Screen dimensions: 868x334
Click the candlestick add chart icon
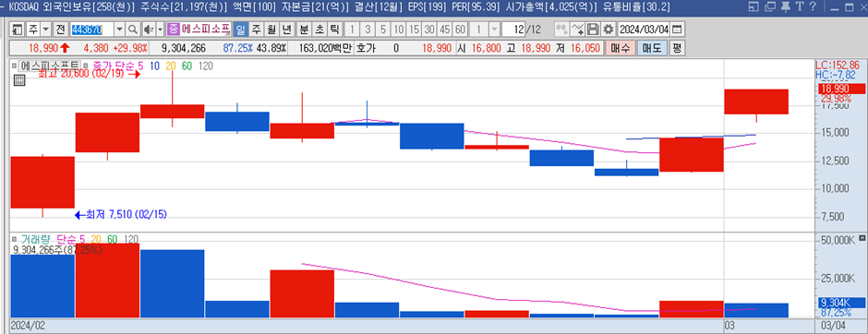tap(561, 30)
